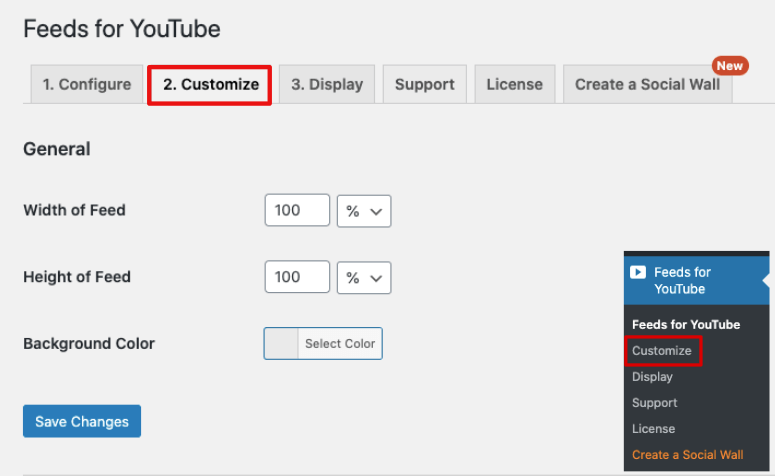
Task: Switch to the 2. Customize tab
Action: pyautogui.click(x=211, y=85)
